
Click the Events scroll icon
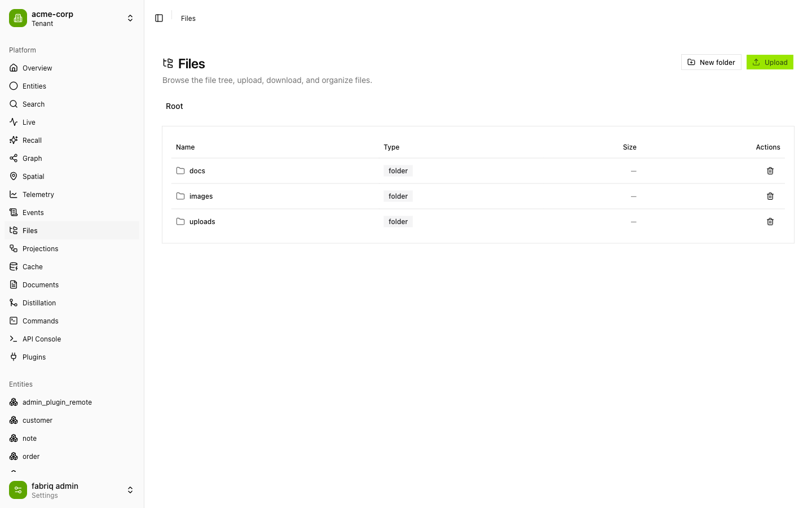click(14, 212)
